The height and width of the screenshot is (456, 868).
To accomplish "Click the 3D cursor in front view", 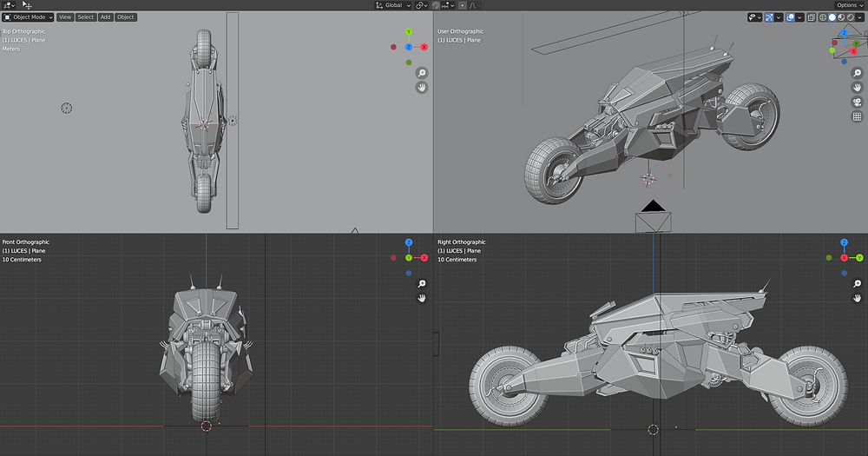I will (207, 426).
